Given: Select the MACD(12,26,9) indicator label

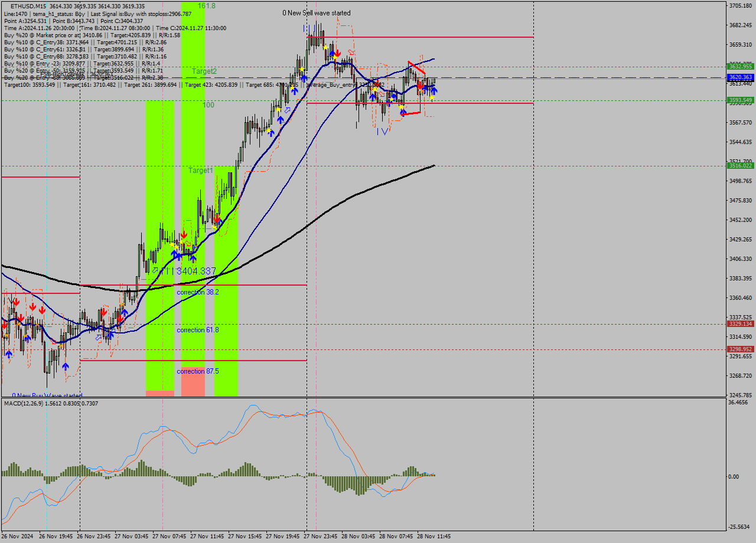Looking at the screenshot, I should point(51,403).
